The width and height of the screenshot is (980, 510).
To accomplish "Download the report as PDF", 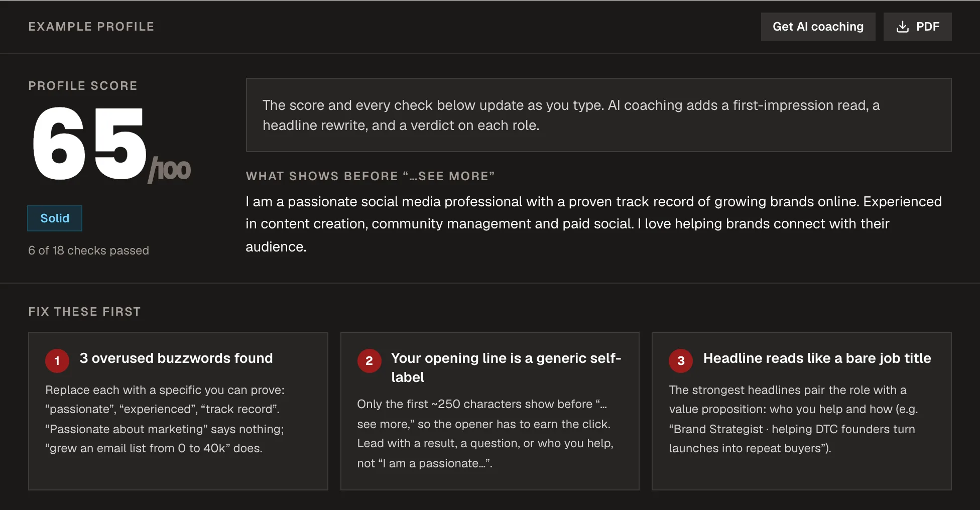I will [917, 27].
